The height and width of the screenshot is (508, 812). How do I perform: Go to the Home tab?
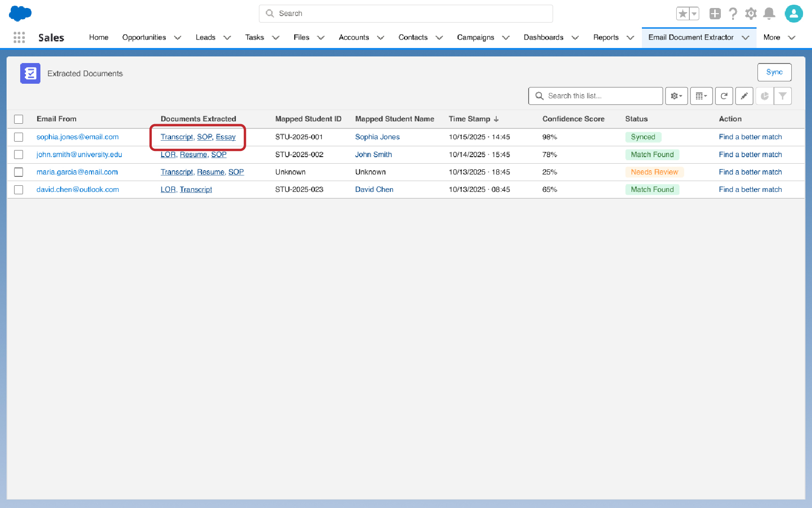(x=99, y=38)
